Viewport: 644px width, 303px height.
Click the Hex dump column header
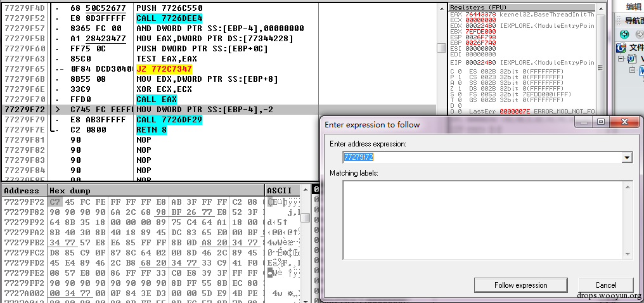click(x=156, y=191)
